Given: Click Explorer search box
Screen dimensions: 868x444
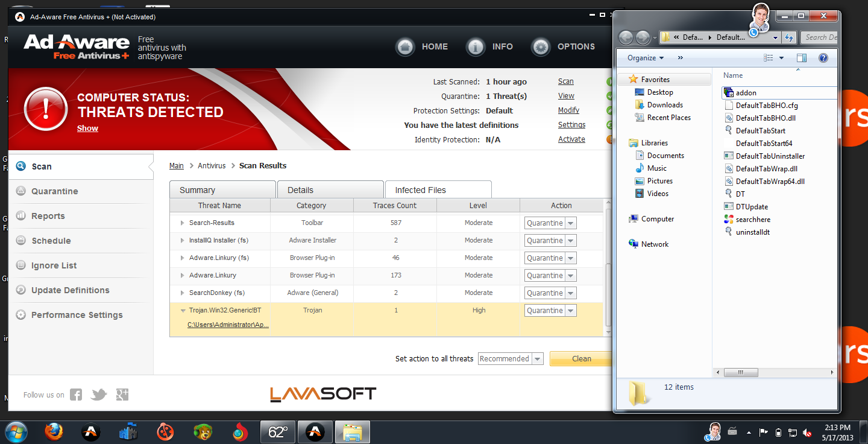Looking at the screenshot, I should tap(820, 37).
